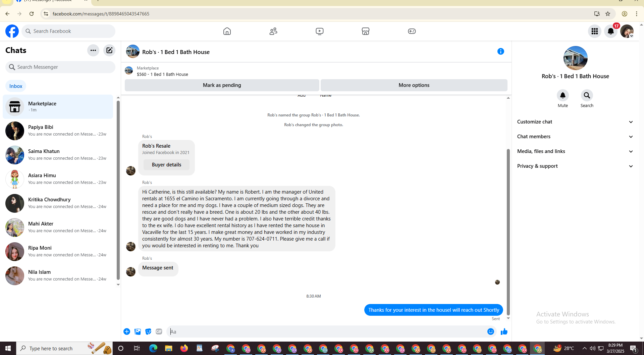
Task: Open the Friends icon in top navigation
Action: pyautogui.click(x=273, y=31)
